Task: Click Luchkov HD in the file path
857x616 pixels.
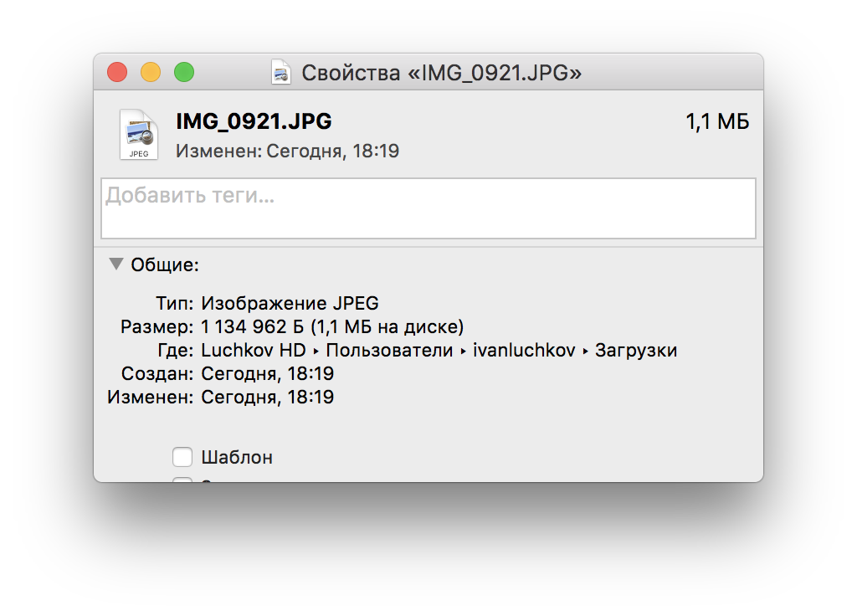Action: pos(254,351)
